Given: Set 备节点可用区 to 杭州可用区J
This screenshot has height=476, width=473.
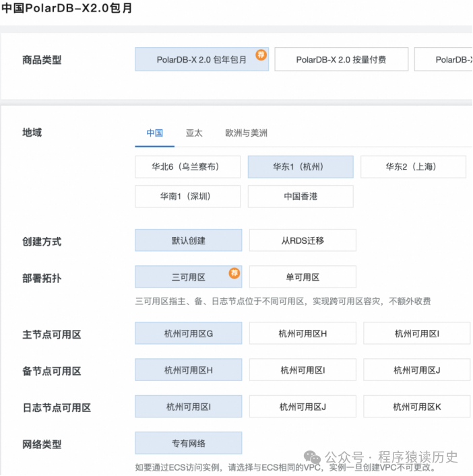Looking at the screenshot, I should 417,370.
